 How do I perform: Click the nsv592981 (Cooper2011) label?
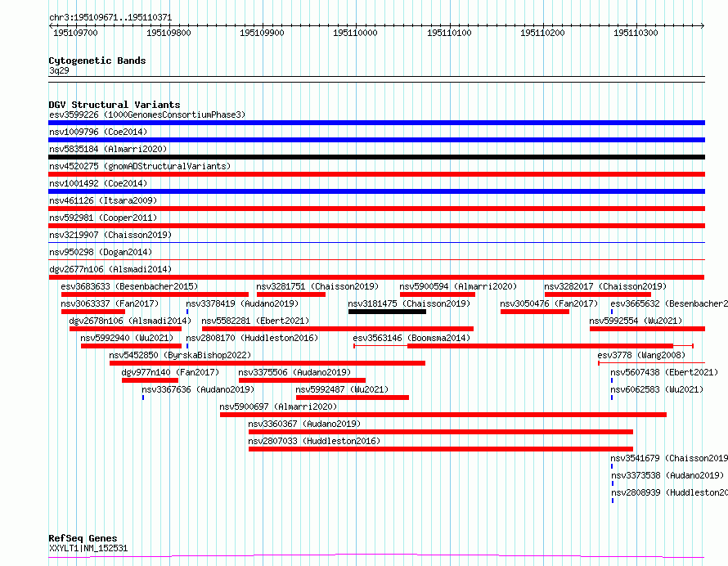tap(103, 218)
